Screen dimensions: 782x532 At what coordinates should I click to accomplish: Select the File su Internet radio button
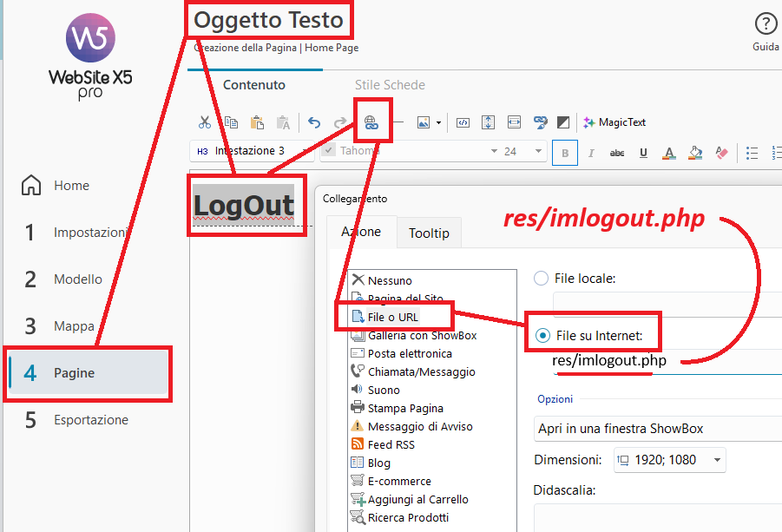pyautogui.click(x=542, y=335)
